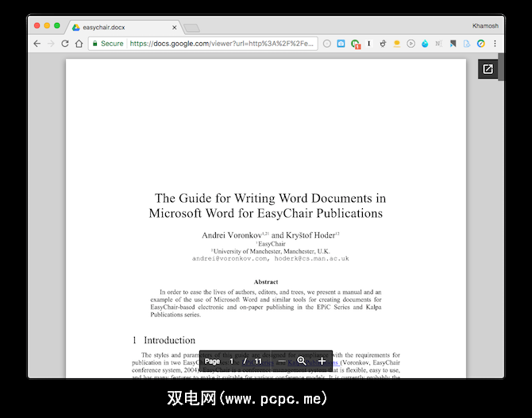
Task: Open the light blue document extension
Action: tap(467, 44)
